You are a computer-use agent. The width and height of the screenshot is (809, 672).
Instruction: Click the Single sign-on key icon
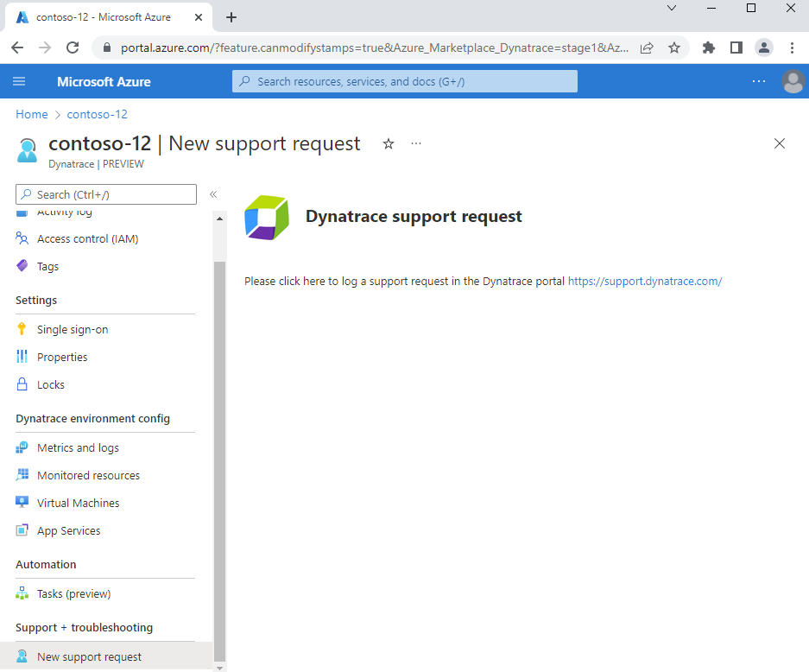click(22, 329)
